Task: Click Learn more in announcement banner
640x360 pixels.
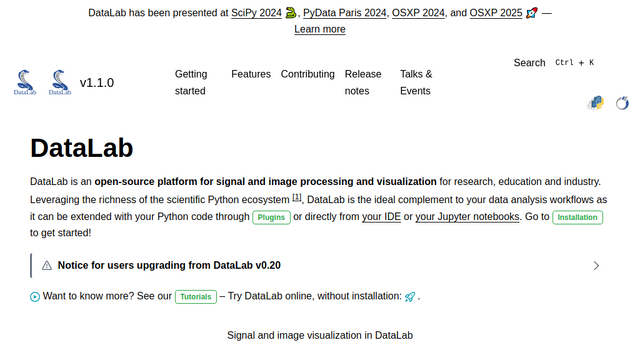Action: pyautogui.click(x=320, y=29)
